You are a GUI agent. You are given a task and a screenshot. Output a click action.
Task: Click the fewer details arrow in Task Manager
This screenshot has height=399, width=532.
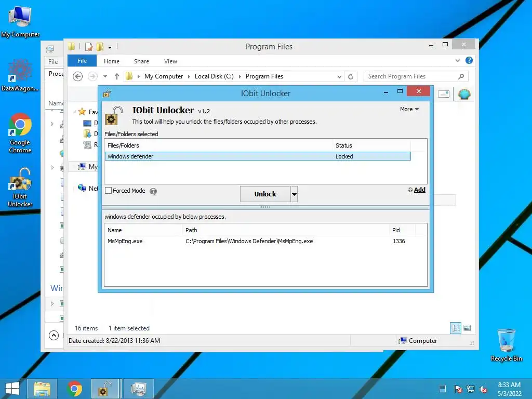point(54,335)
